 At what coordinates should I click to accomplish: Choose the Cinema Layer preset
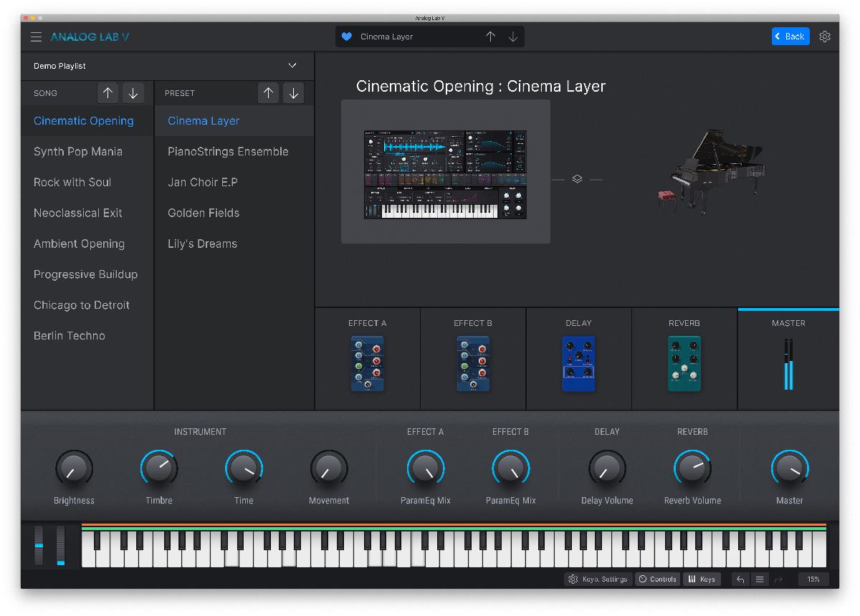[x=234, y=121]
